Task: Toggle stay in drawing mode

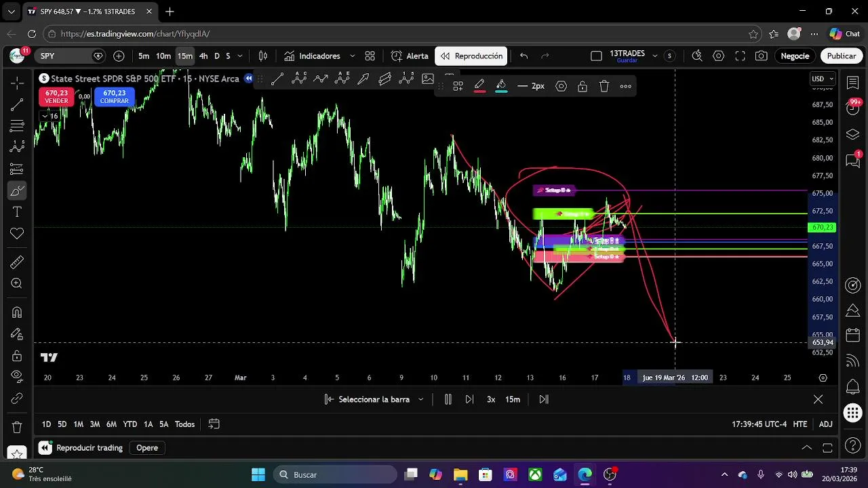Action: click(x=17, y=334)
